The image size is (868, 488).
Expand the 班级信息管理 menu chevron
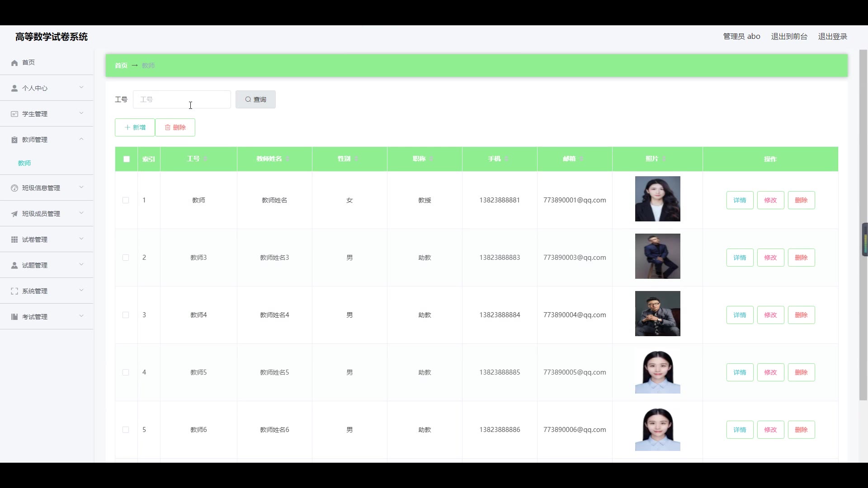81,187
